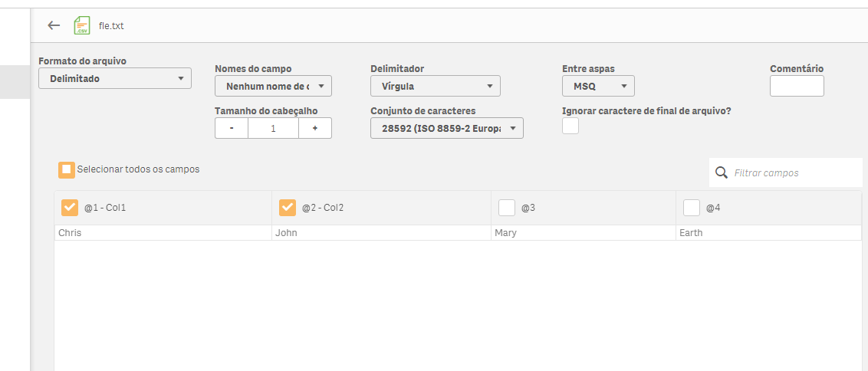The width and height of the screenshot is (868, 371).
Task: Click the CSV file icon
Action: click(x=81, y=26)
